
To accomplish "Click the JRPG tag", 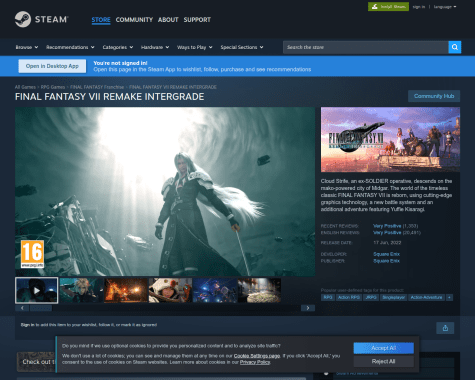I will [371, 297].
